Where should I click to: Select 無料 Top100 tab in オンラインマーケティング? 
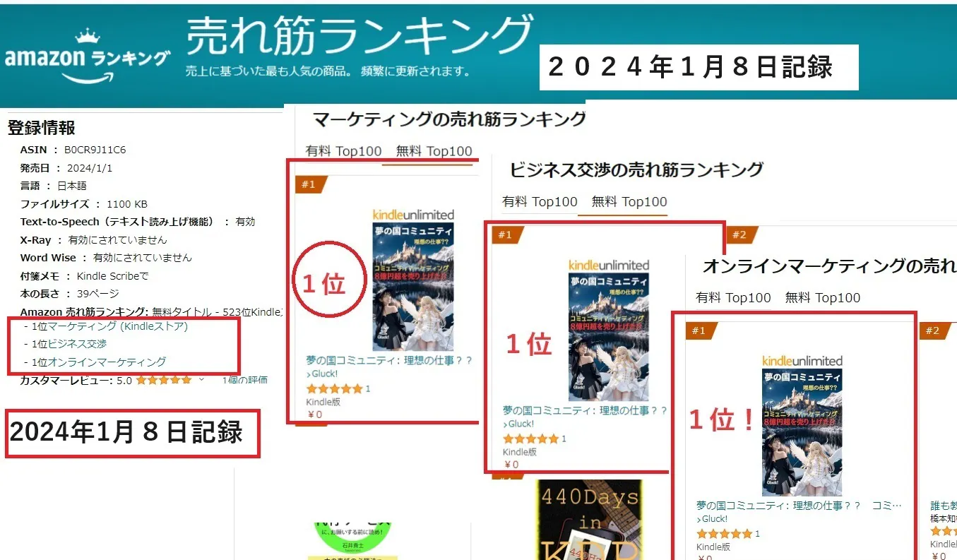pos(823,298)
